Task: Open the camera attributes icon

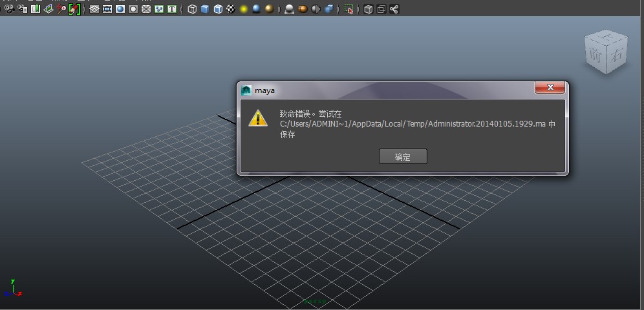Action: pyautogui.click(x=23, y=9)
